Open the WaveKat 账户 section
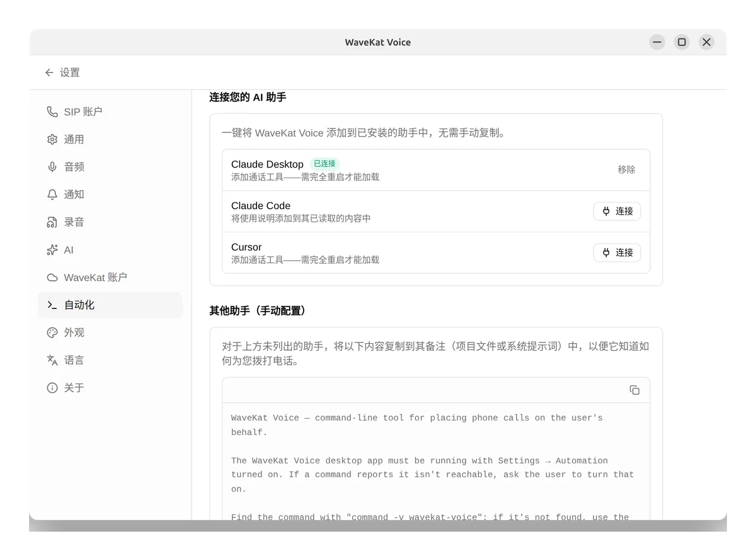Image resolution: width=756 pixels, height=549 pixels. point(110,278)
